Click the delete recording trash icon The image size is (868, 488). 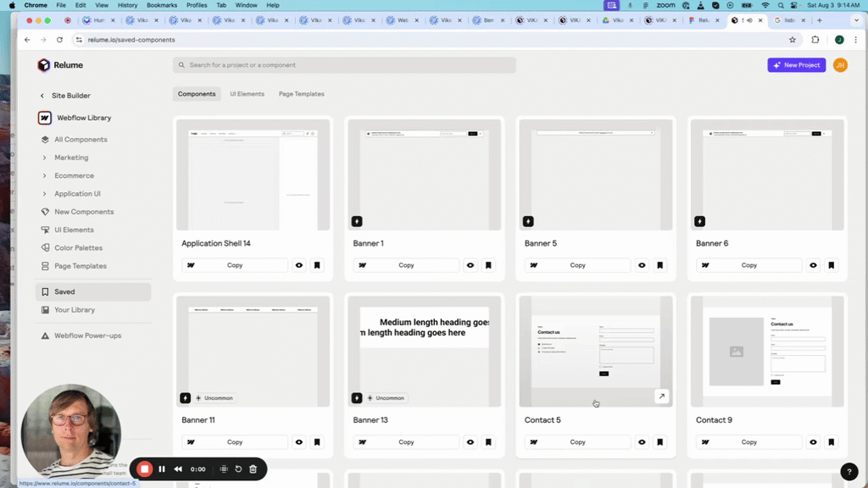click(x=253, y=469)
